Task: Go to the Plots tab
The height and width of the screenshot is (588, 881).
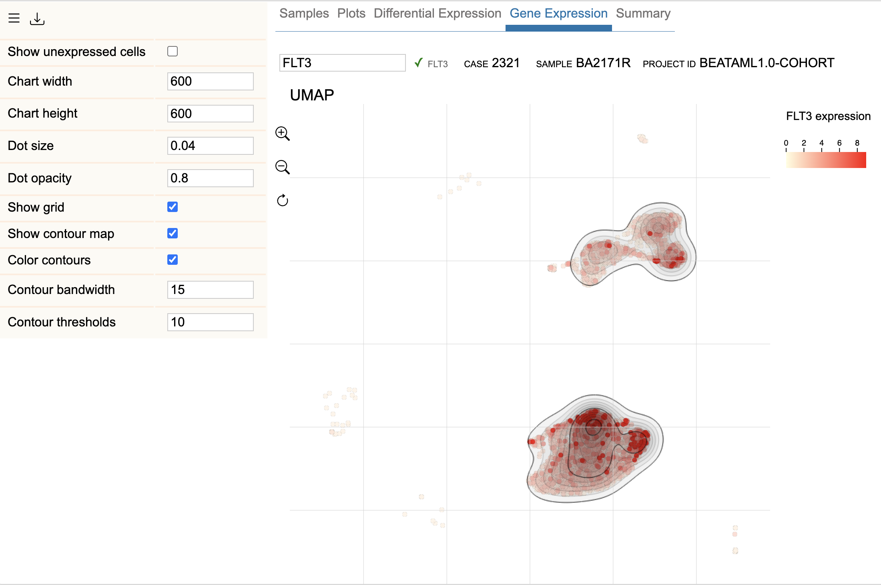Action: coord(351,14)
